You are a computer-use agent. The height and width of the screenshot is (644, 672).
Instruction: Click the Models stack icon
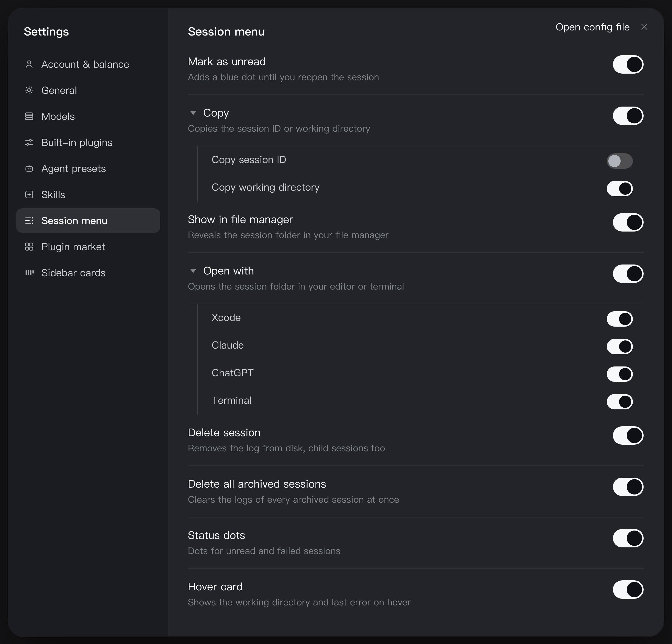(29, 116)
